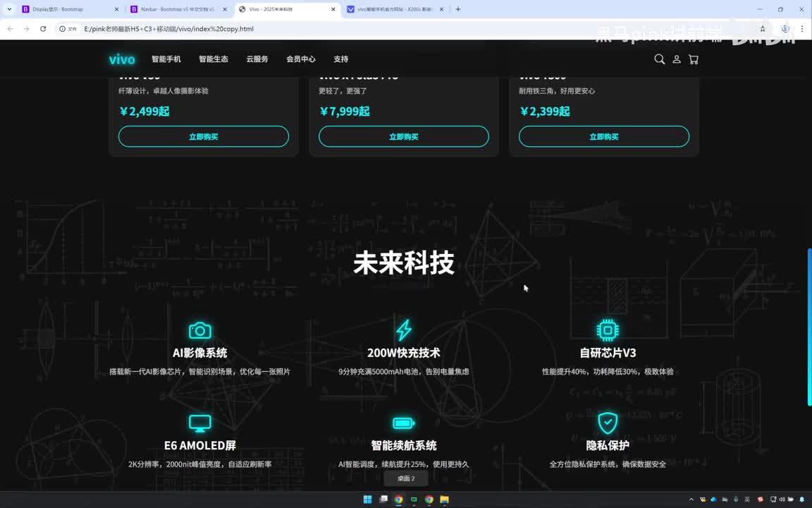Go back with the browser back arrow
Image resolution: width=812 pixels, height=508 pixels.
(11, 29)
